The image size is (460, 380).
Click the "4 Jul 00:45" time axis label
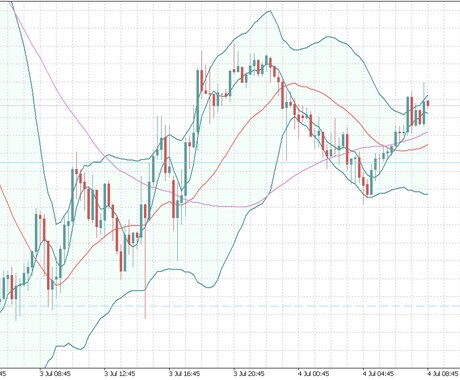pyautogui.click(x=314, y=374)
